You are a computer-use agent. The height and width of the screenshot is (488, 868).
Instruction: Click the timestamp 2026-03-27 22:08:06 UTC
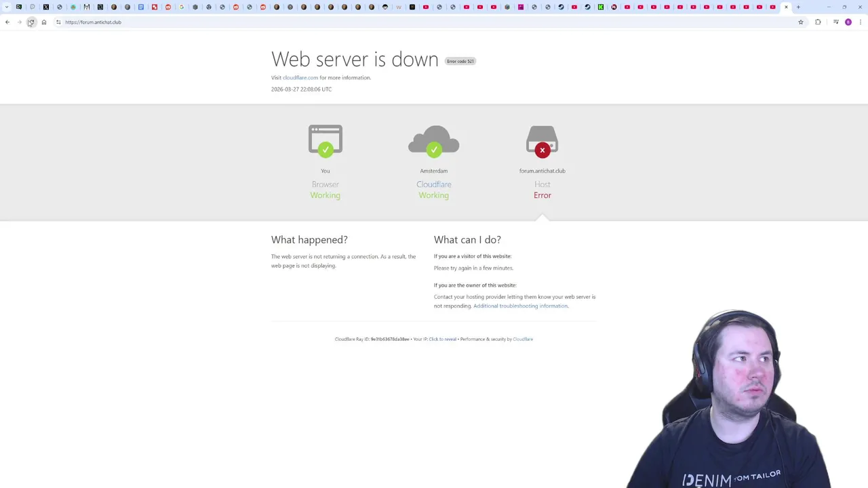pyautogui.click(x=302, y=89)
